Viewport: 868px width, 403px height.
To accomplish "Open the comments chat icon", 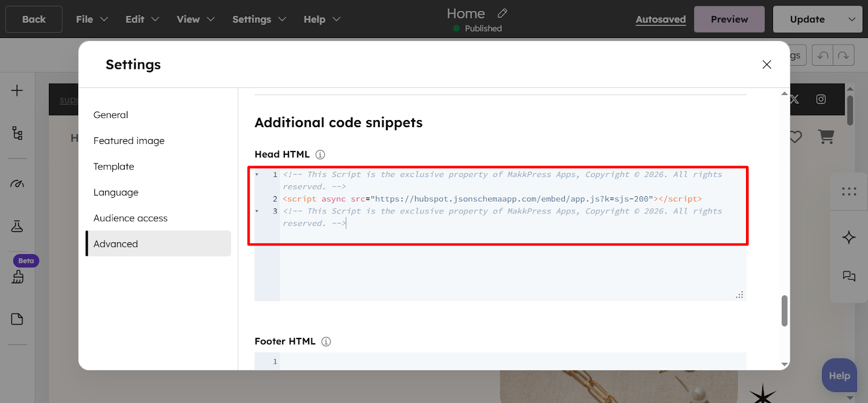I will pyautogui.click(x=849, y=276).
